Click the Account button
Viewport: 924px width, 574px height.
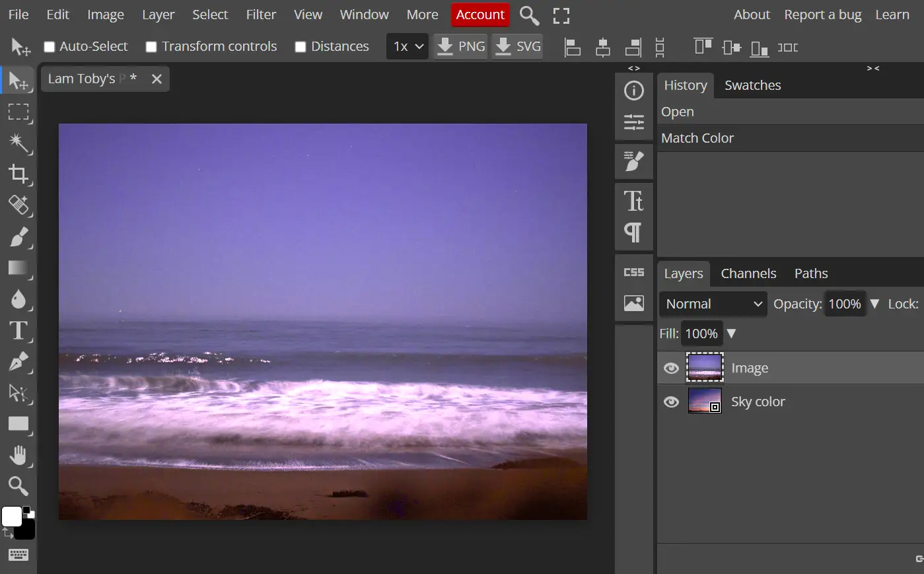coord(480,15)
